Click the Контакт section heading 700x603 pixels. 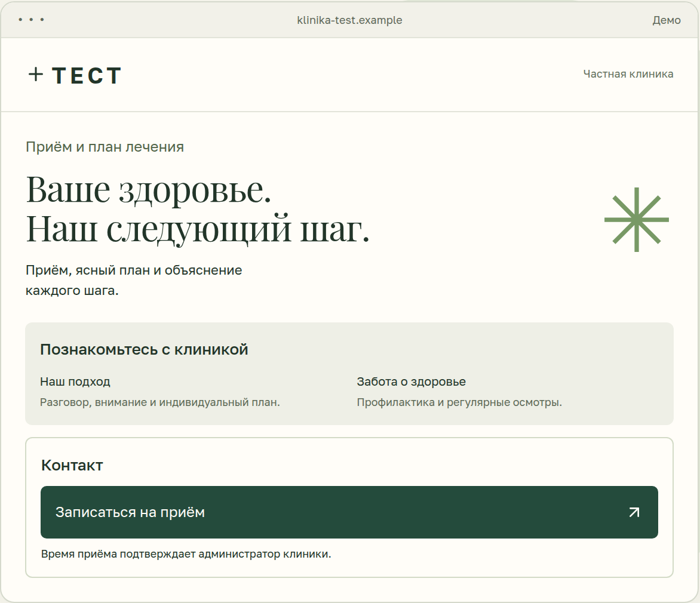(x=72, y=466)
